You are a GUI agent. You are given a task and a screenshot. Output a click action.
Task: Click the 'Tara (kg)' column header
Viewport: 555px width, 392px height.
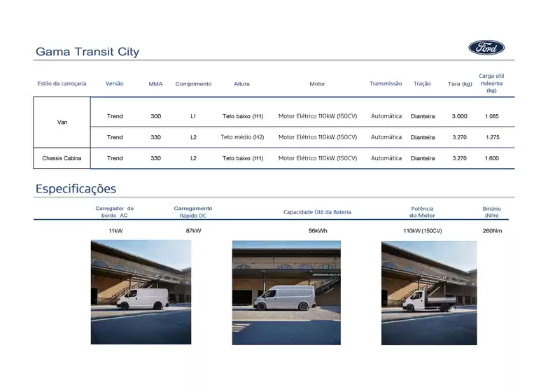click(460, 84)
